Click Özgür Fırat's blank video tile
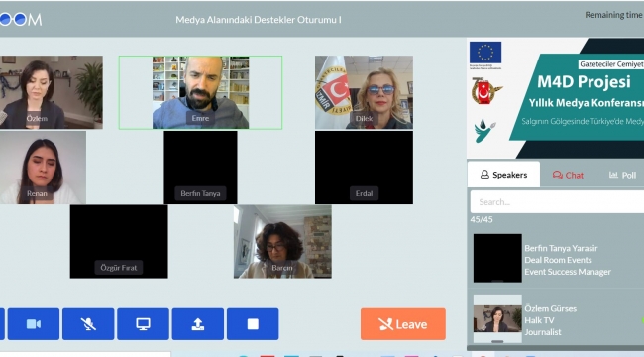Screen dimensions: 644x357 point(119,242)
